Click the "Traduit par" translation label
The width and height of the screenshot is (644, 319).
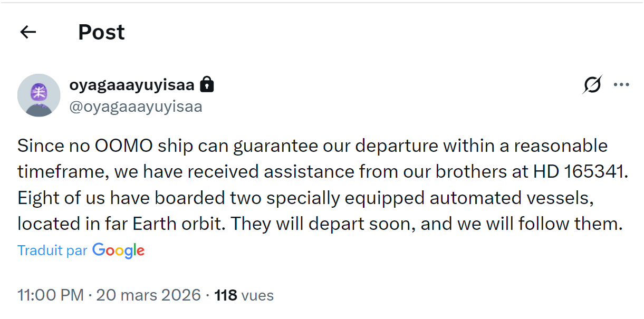point(52,250)
